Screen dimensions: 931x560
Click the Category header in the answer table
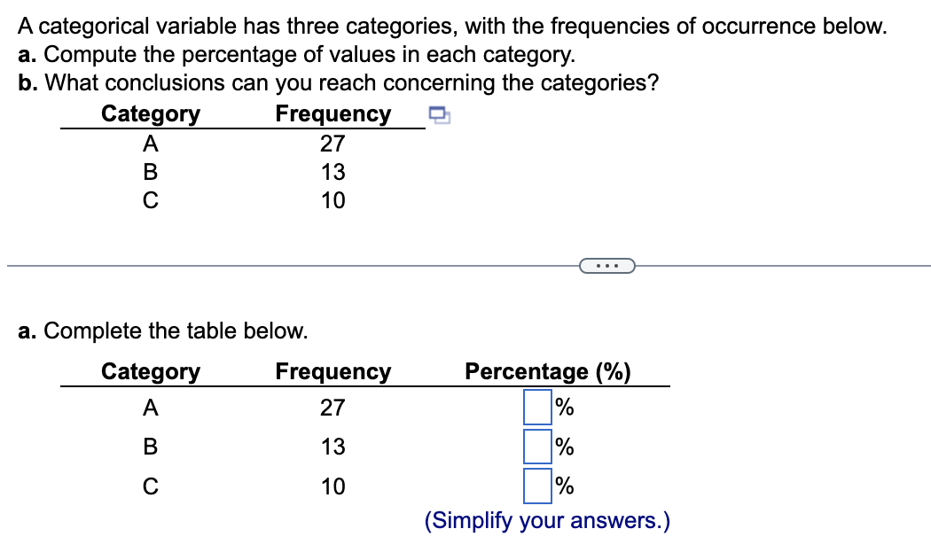pos(151,371)
